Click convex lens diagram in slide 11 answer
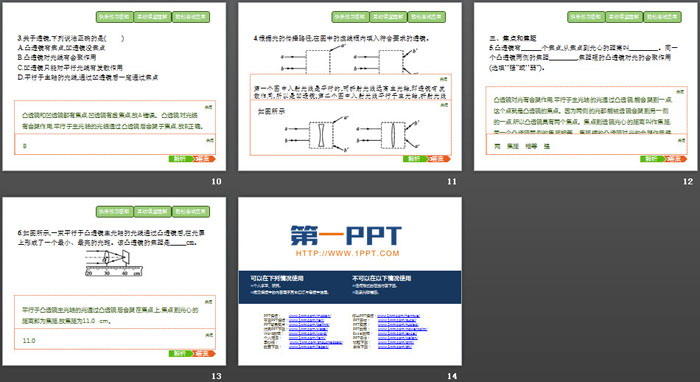 tap(388, 134)
